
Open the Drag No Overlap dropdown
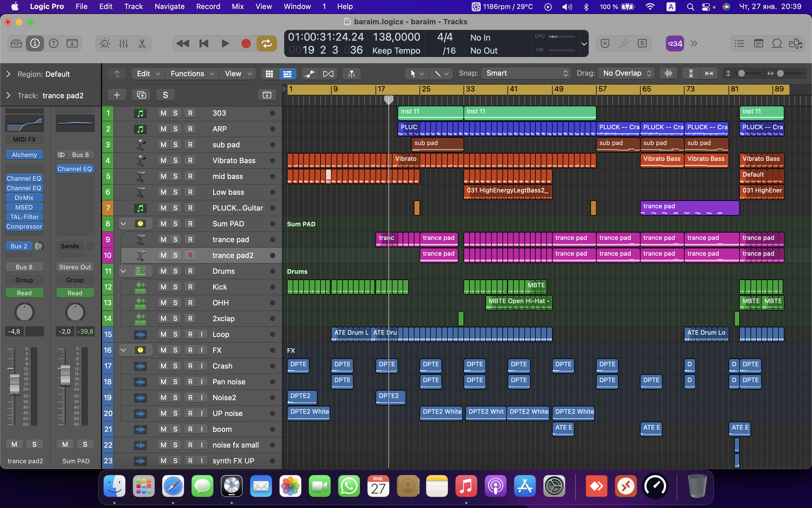[x=626, y=73]
